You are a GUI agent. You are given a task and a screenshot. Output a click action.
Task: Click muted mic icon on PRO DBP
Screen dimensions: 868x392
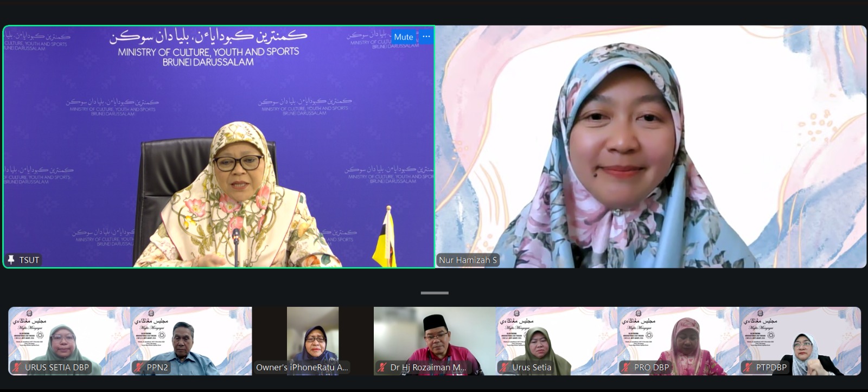626,368
